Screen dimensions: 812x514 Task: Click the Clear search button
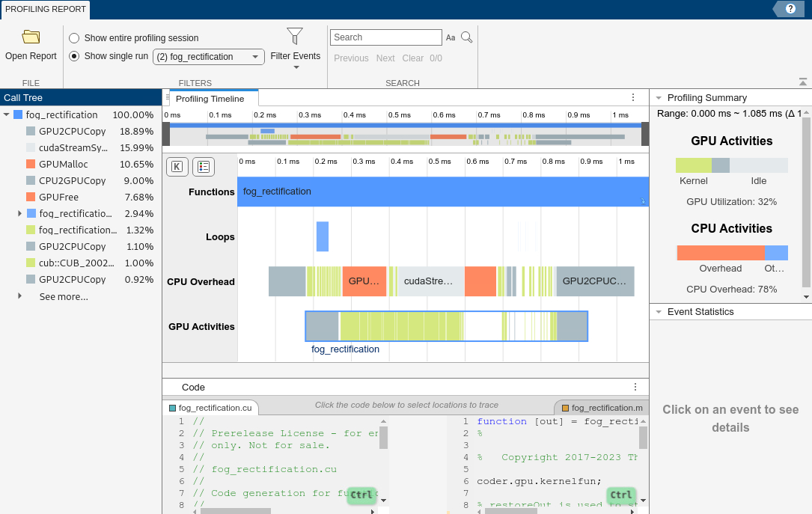412,58
